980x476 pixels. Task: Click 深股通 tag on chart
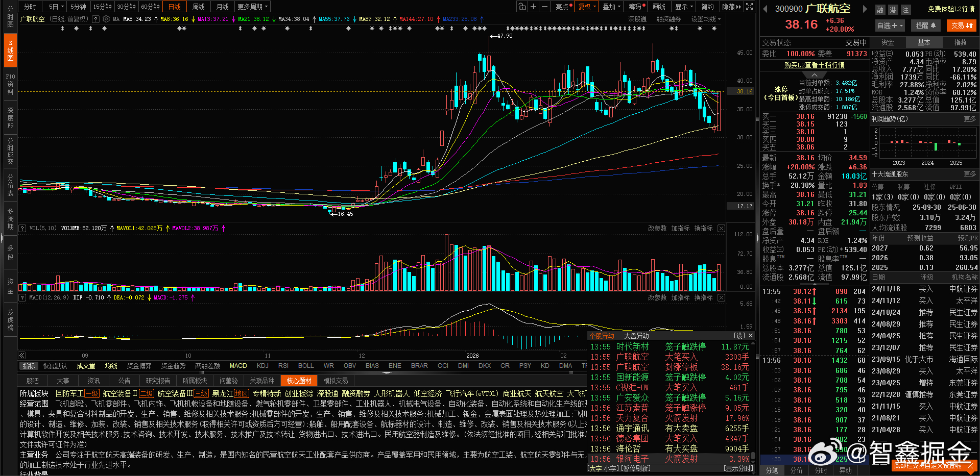(x=637, y=19)
